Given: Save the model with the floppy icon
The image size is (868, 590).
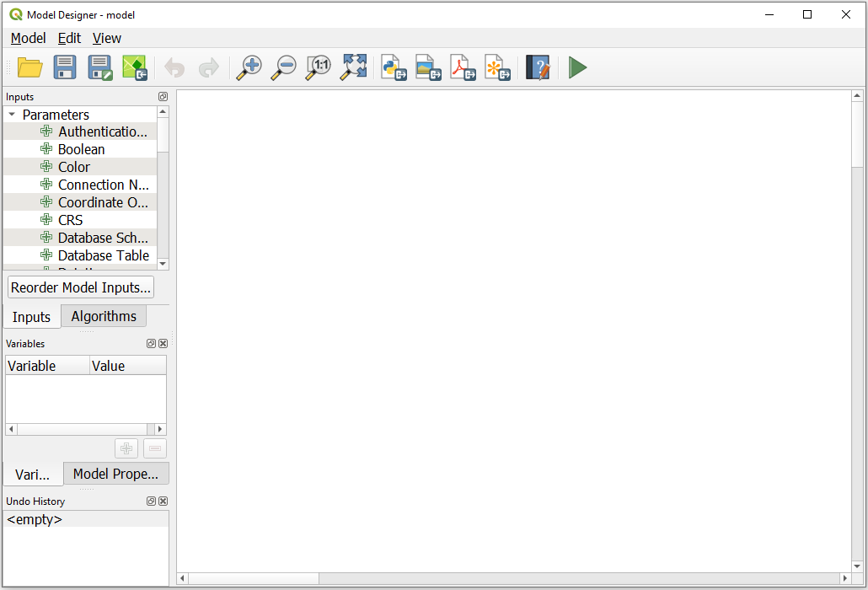Looking at the screenshot, I should click(x=65, y=67).
